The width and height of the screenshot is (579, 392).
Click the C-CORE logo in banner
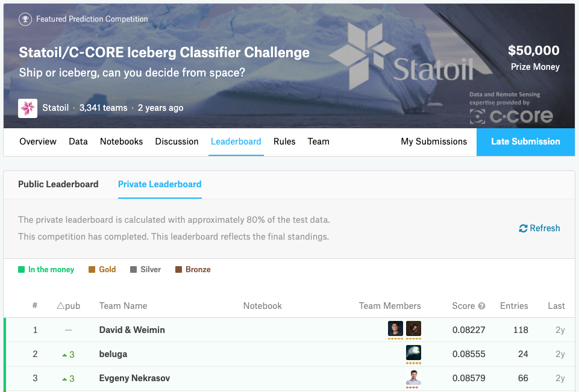click(512, 116)
